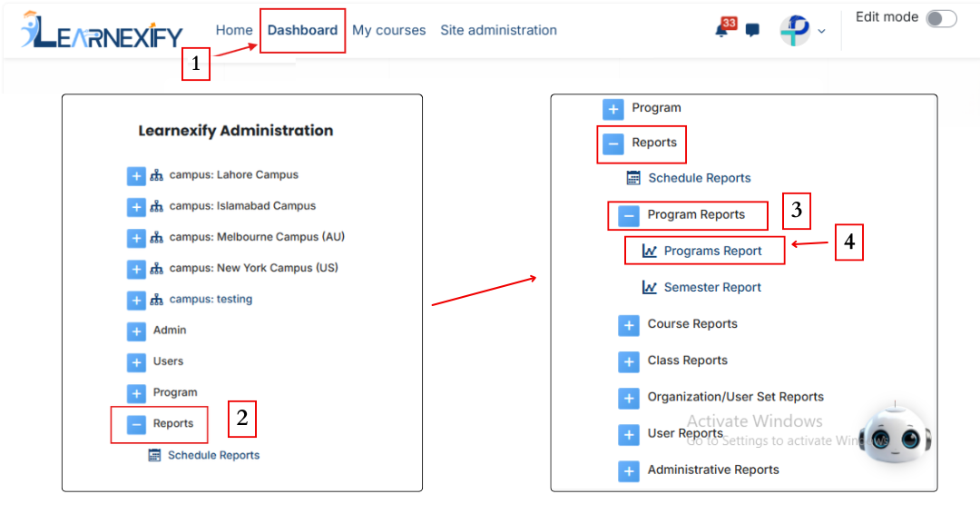This screenshot has width=980, height=514.
Task: Expand Program node in left panel
Action: click(x=136, y=393)
